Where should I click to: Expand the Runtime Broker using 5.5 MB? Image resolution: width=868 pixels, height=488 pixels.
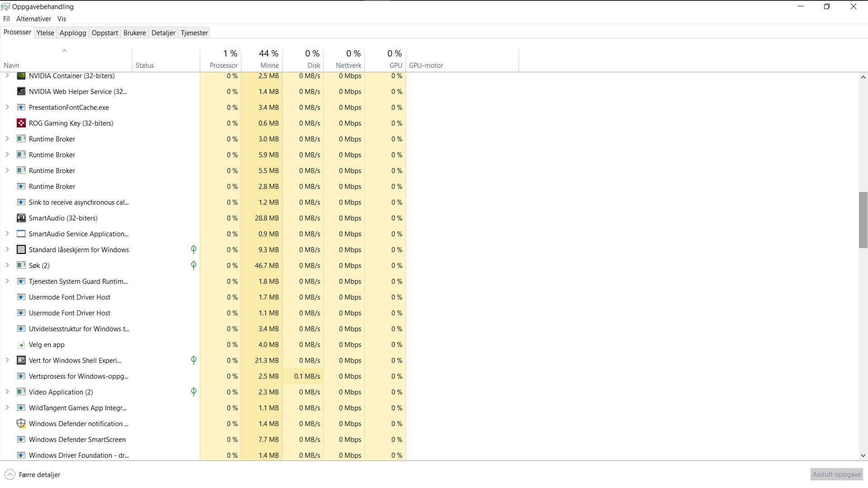pos(7,170)
